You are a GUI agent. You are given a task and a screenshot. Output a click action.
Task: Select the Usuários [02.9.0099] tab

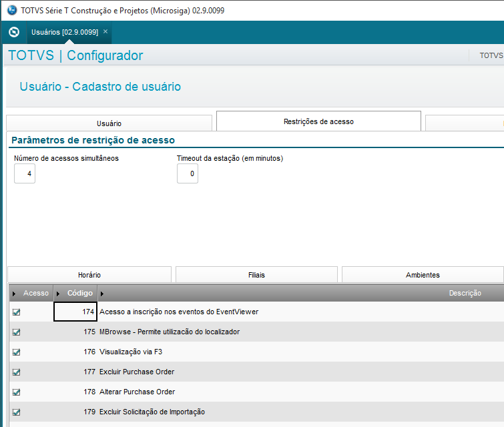tap(65, 32)
